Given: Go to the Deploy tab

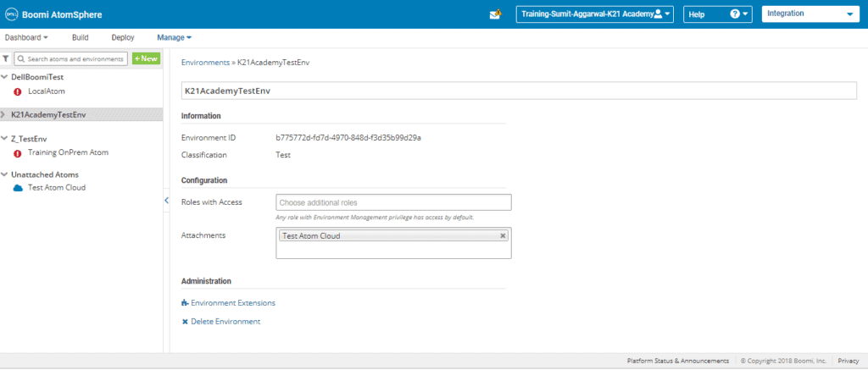Looking at the screenshot, I should tap(123, 37).
